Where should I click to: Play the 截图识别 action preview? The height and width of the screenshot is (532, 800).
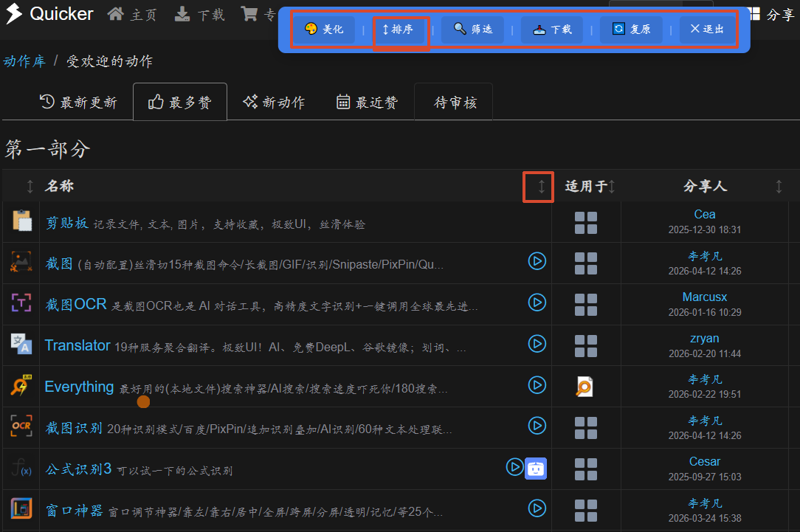point(537,426)
